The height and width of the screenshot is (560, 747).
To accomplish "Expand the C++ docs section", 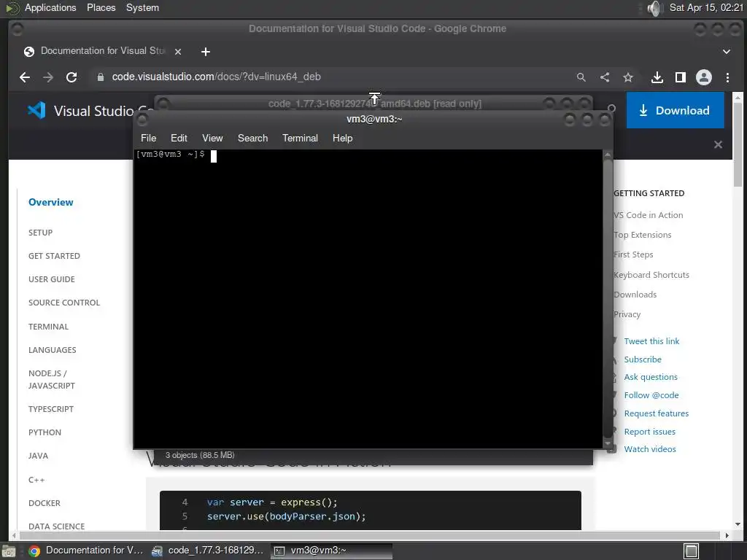I will coord(36,480).
